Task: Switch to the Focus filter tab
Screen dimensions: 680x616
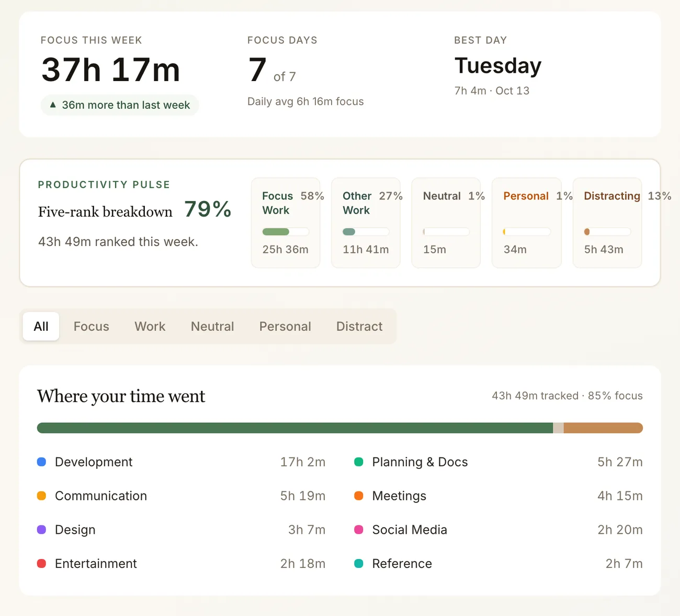Action: [92, 327]
